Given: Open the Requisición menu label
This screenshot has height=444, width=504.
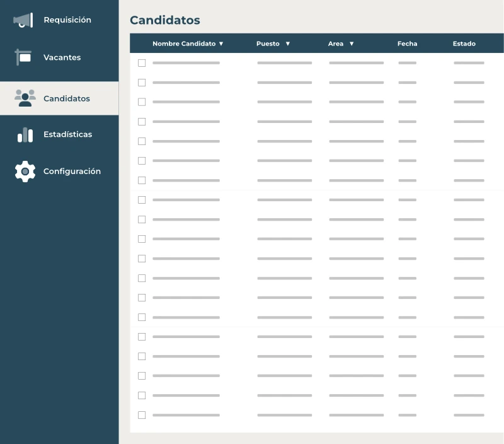Looking at the screenshot, I should (67, 20).
